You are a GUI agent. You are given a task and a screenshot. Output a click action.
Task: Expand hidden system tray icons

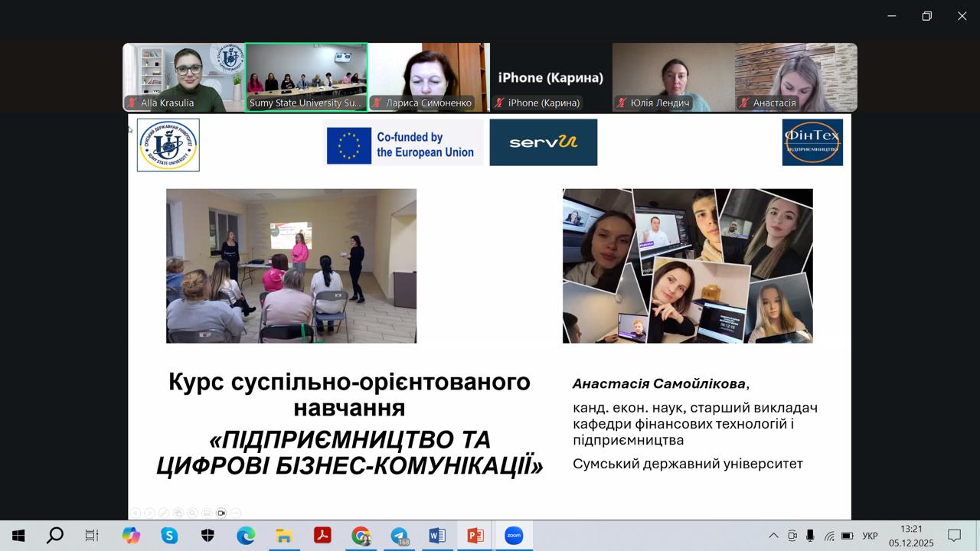tap(773, 536)
